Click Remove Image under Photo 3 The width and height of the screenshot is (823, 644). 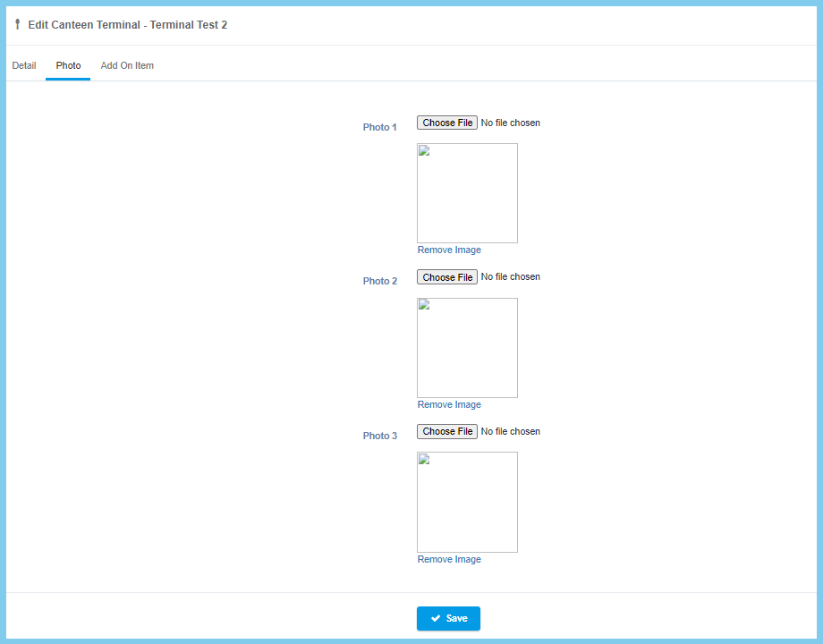coord(449,560)
